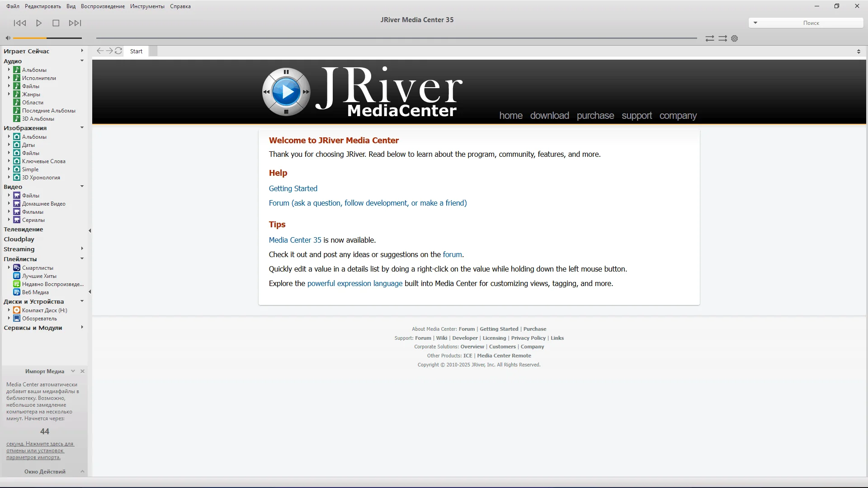This screenshot has width=868, height=488.
Task: Cancel import via the countdown link
Action: coord(40,450)
